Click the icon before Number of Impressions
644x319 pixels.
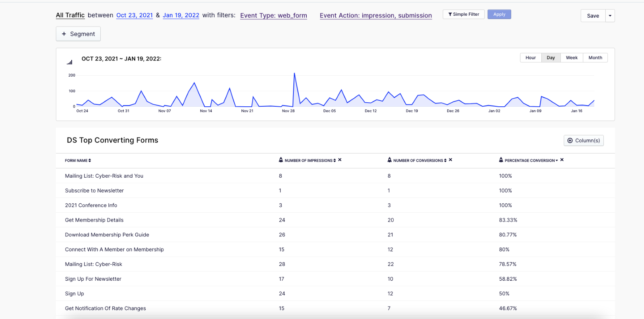pos(281,160)
